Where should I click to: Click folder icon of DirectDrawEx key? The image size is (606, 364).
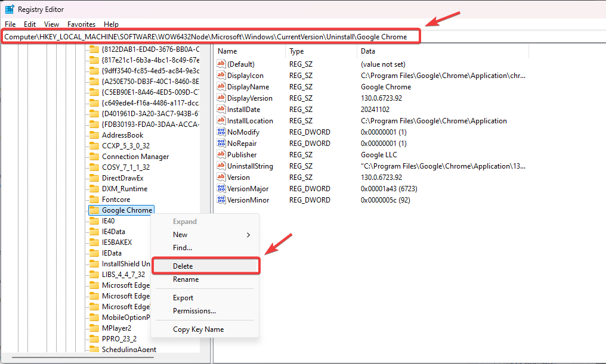point(94,178)
